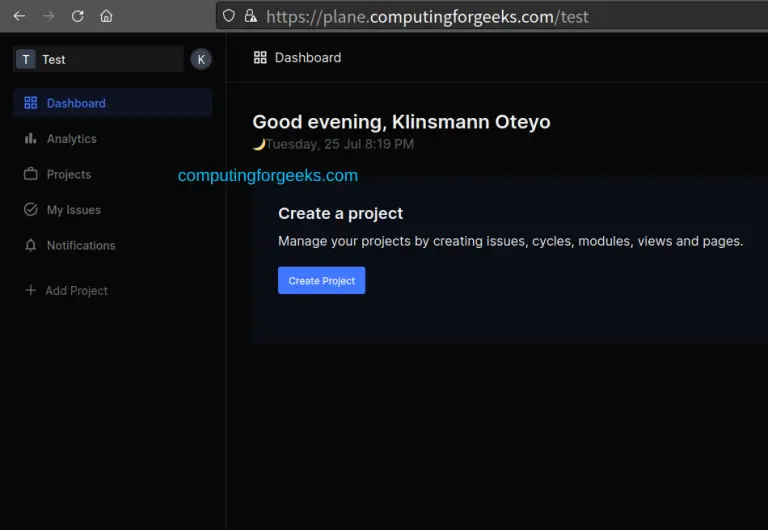The height and width of the screenshot is (530, 768).
Task: Select My Issues in the sidebar
Action: coord(74,210)
